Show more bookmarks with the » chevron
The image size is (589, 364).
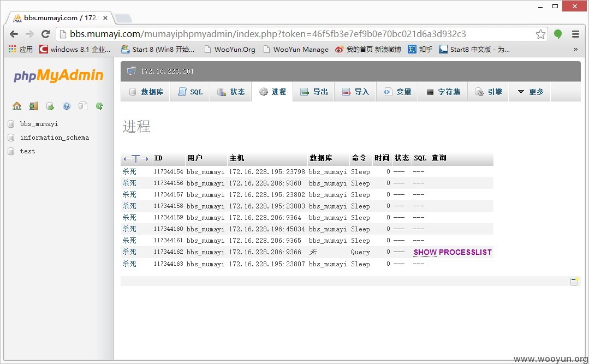575,49
